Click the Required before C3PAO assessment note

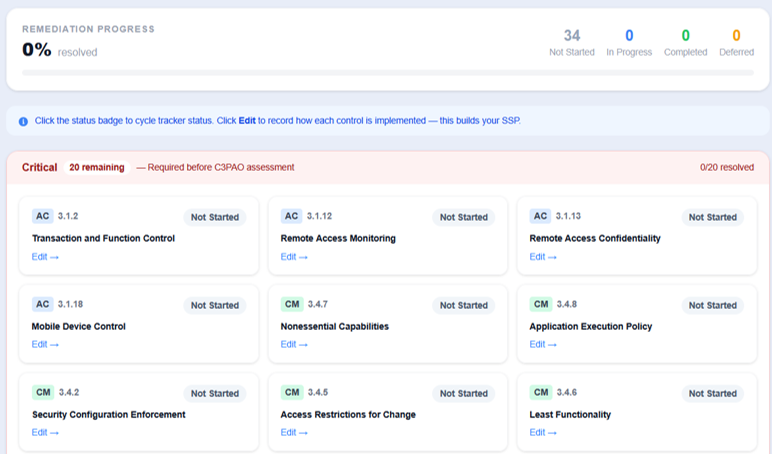coord(215,167)
